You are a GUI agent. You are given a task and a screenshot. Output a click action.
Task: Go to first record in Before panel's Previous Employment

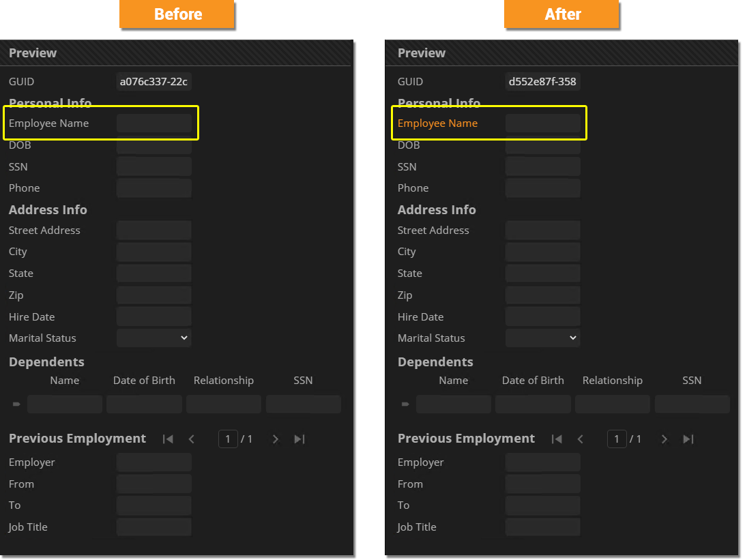(x=168, y=439)
